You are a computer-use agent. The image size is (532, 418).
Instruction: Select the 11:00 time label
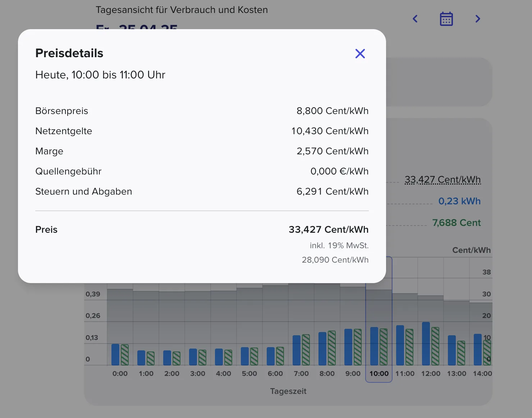(x=405, y=373)
